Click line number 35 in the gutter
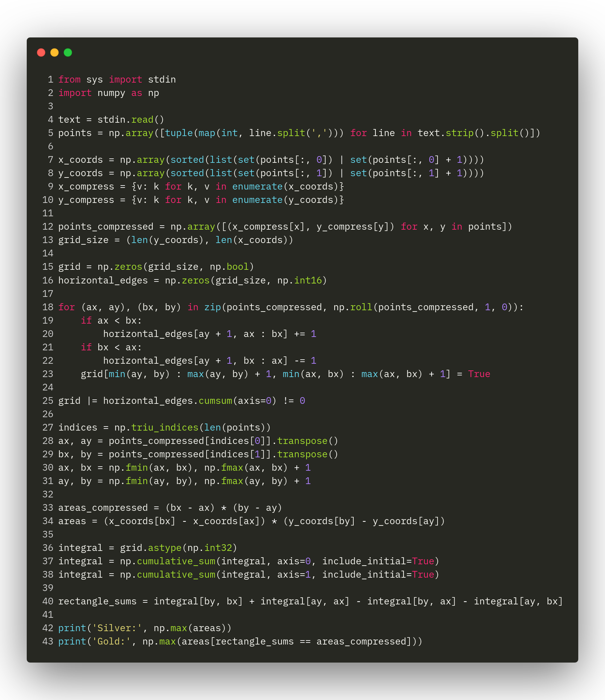605x700 pixels. 48,535
